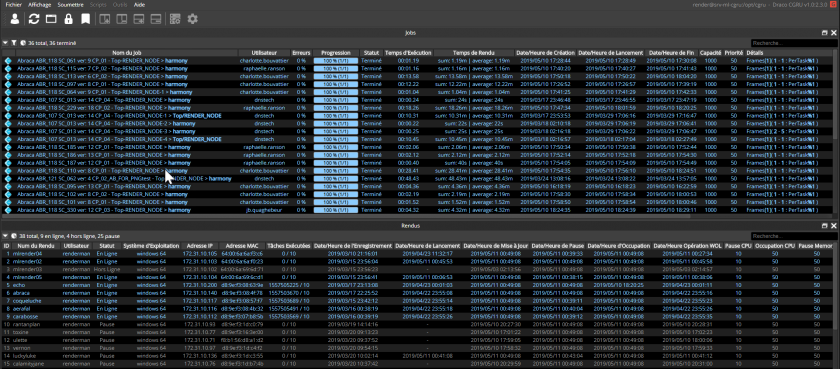Viewport: 840px width, 369px height.
Task: Open the Fichier menu
Action: (14, 4)
